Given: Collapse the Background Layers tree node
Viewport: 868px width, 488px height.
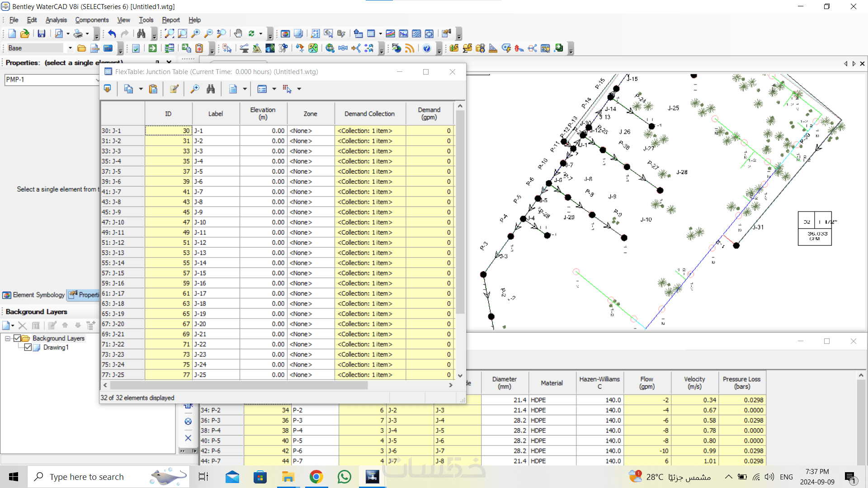Looking at the screenshot, I should [x=8, y=338].
